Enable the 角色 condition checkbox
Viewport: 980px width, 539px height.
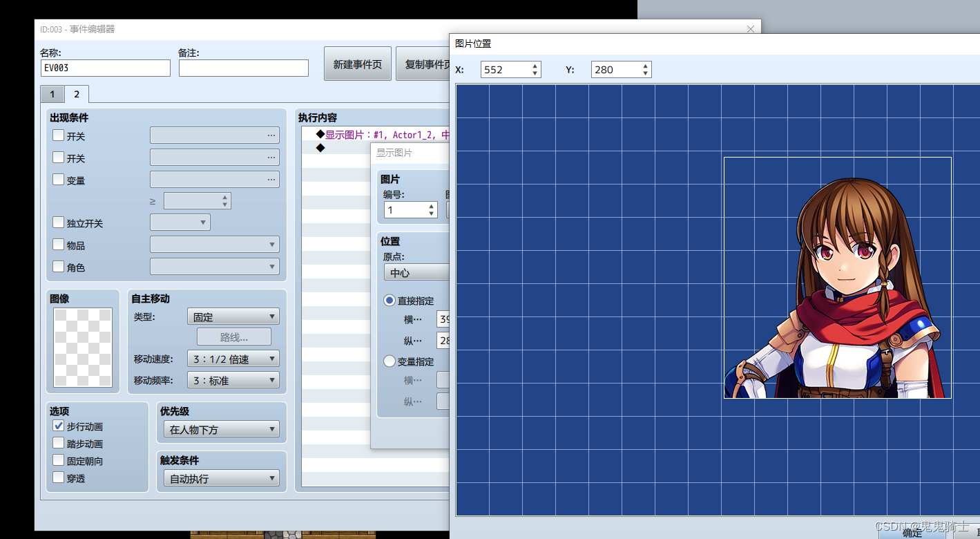pyautogui.click(x=59, y=266)
